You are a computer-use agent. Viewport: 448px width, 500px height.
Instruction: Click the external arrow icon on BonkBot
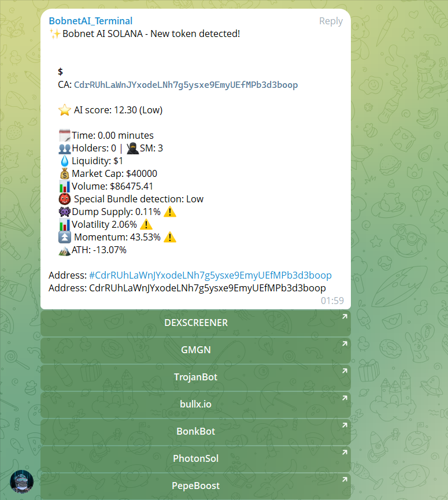(345, 425)
